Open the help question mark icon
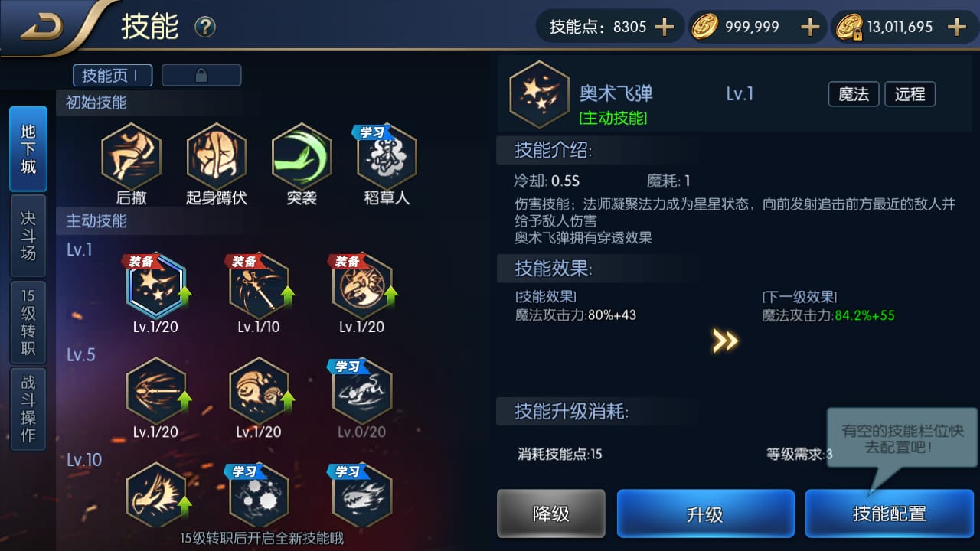The height and width of the screenshot is (551, 980). click(205, 28)
